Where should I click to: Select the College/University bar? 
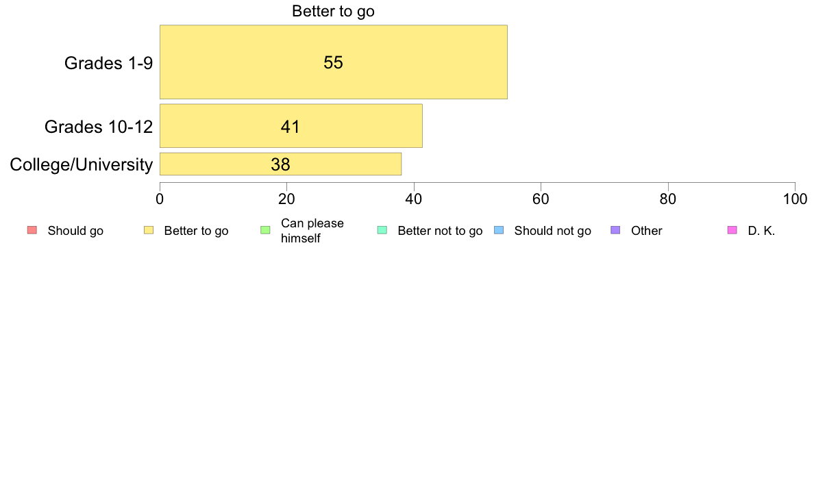[280, 164]
